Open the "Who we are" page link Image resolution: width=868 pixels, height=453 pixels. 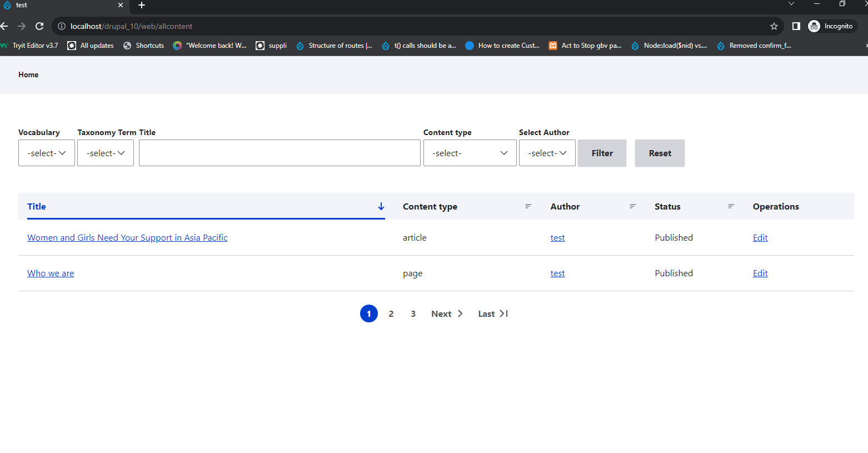(51, 273)
